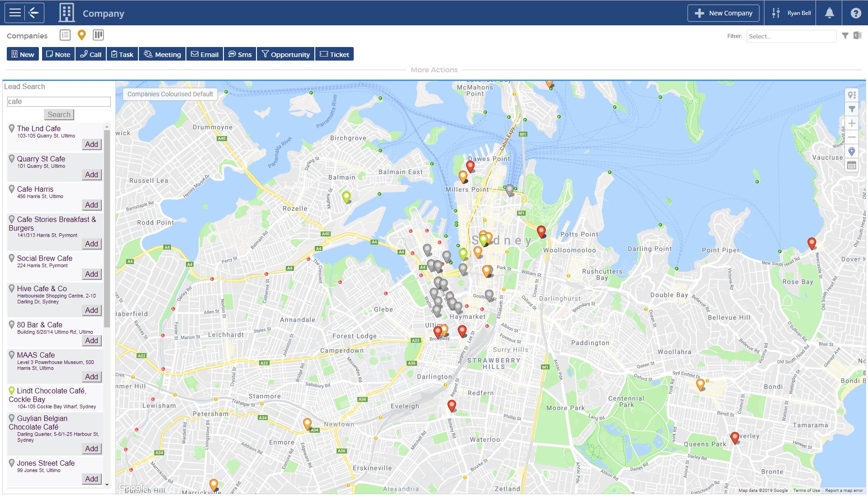Click the lead list scroll down arrow
This screenshot has height=496, width=868.
click(x=107, y=484)
